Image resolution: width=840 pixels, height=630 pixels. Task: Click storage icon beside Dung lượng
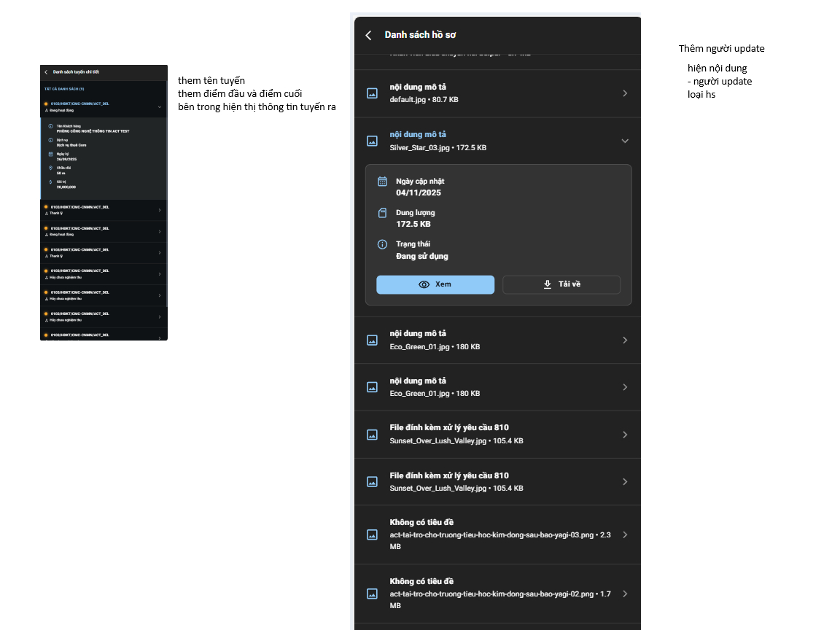382,213
